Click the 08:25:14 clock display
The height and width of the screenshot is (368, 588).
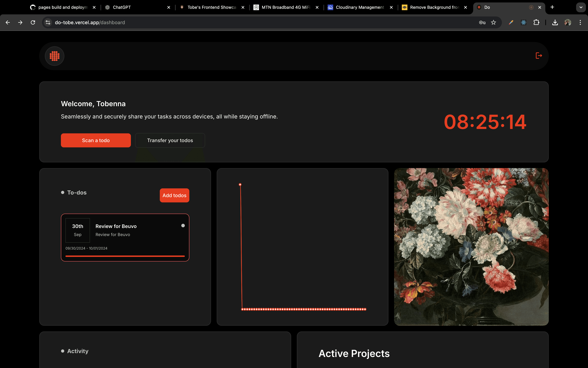pos(485,122)
